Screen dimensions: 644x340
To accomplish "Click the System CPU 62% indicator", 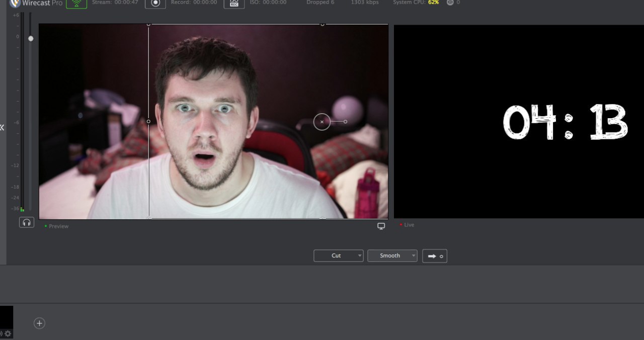I will [416, 3].
